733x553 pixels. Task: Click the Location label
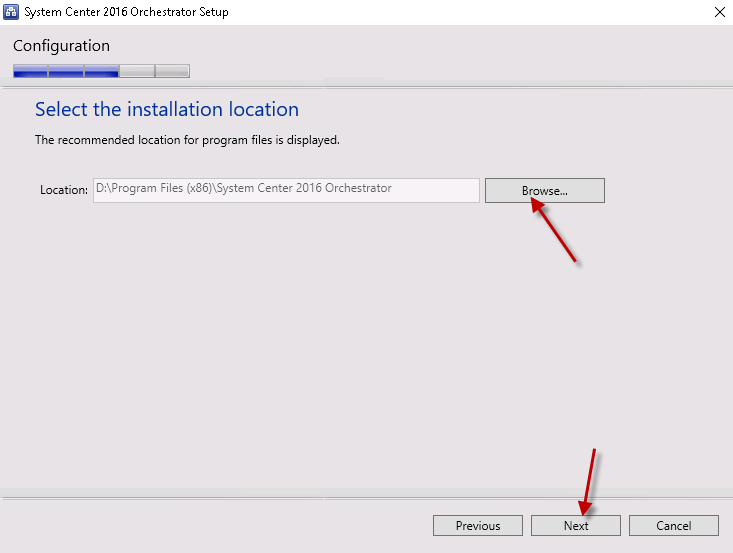tap(64, 190)
